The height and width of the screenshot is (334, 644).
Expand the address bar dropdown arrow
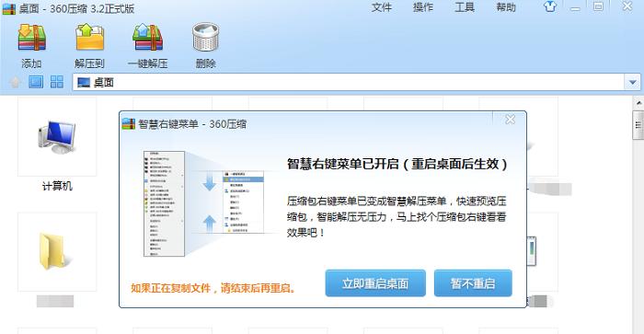[633, 83]
